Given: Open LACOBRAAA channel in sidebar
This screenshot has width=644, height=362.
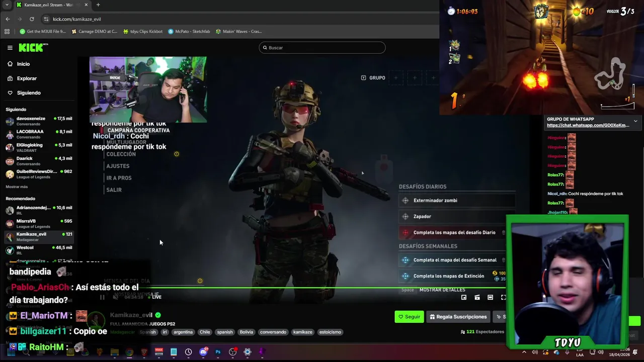Looking at the screenshot, I should coord(39,134).
